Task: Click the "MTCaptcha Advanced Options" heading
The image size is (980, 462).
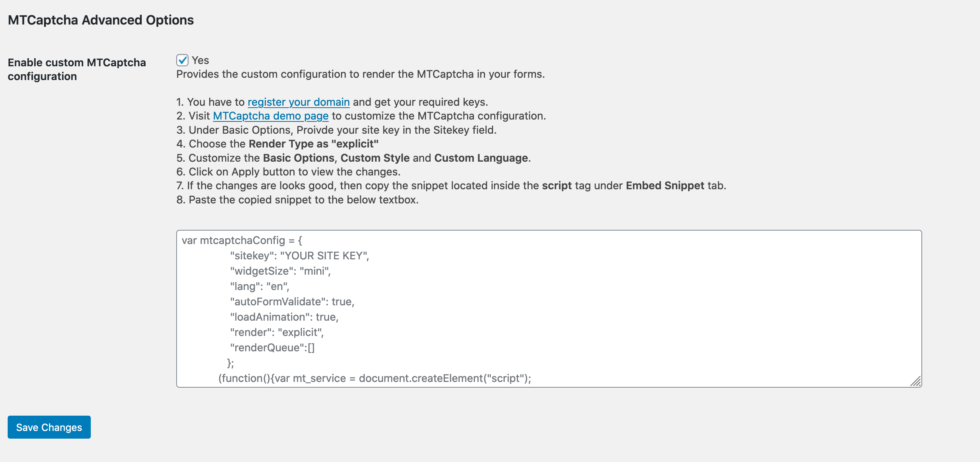Action: (x=101, y=20)
